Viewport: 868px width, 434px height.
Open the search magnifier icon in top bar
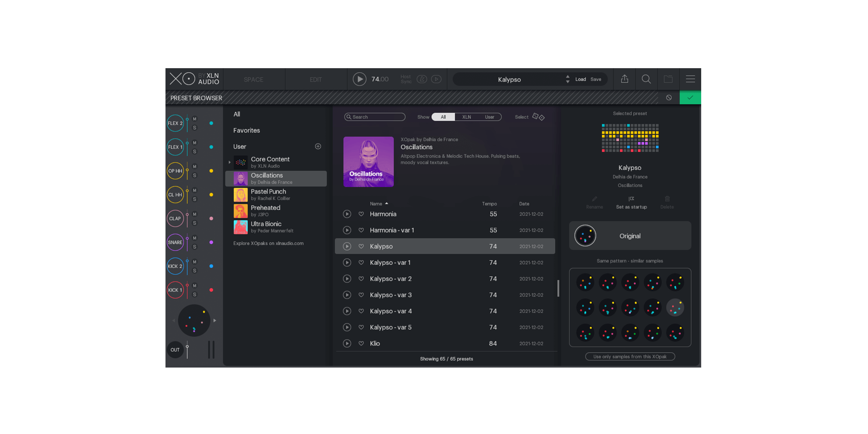(x=646, y=79)
